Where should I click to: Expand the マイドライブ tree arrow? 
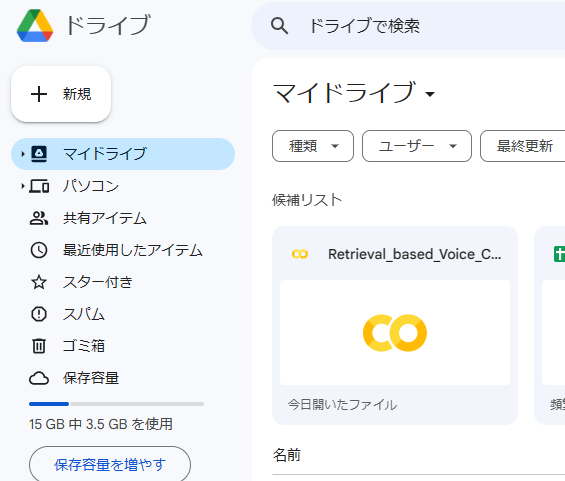[x=23, y=154]
